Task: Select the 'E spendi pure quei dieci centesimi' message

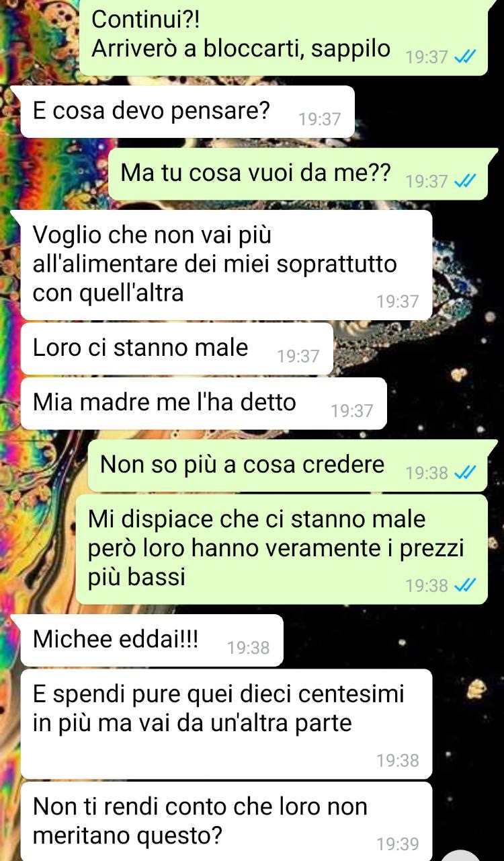Action: (226, 724)
